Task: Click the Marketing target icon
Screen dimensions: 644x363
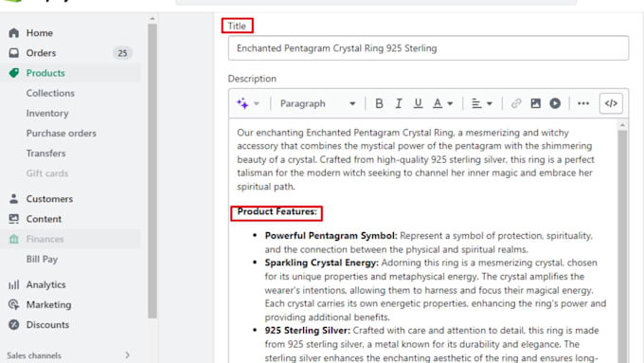Action: [x=14, y=305]
